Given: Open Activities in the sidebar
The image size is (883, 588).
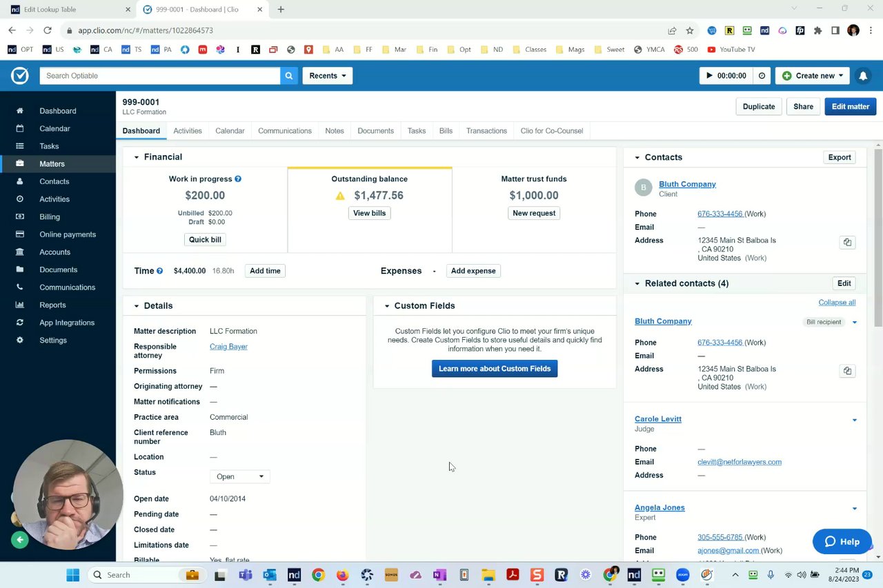Looking at the screenshot, I should pyautogui.click(x=58, y=199).
